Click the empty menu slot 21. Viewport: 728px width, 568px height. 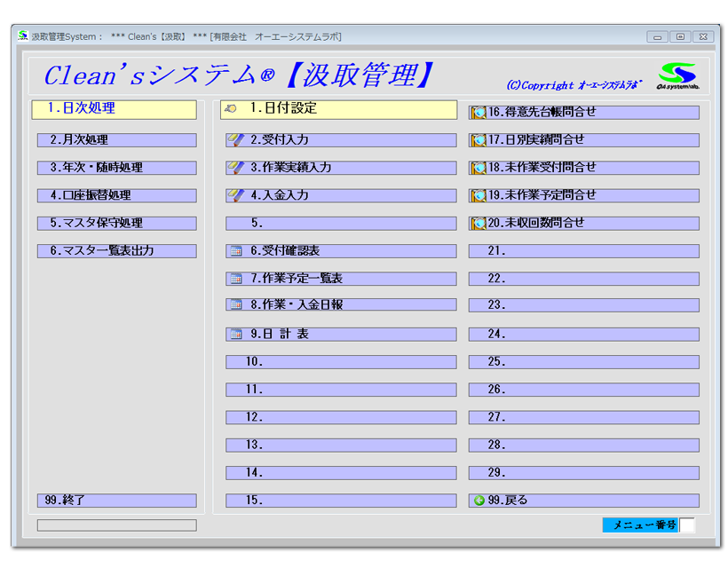(584, 251)
